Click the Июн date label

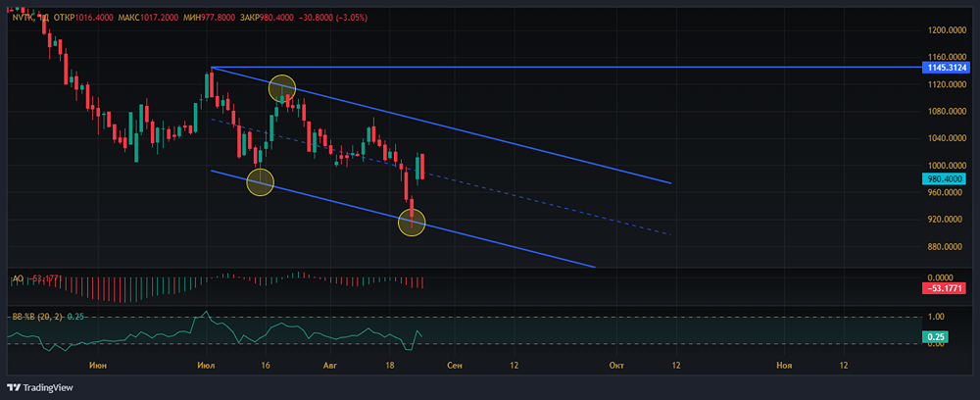96,365
